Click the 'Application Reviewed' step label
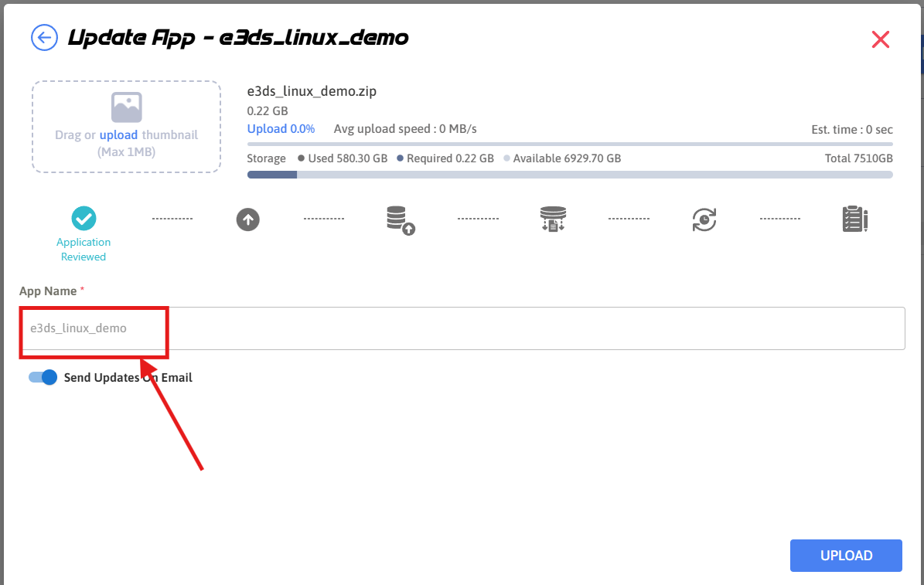The image size is (924, 585). [x=84, y=250]
